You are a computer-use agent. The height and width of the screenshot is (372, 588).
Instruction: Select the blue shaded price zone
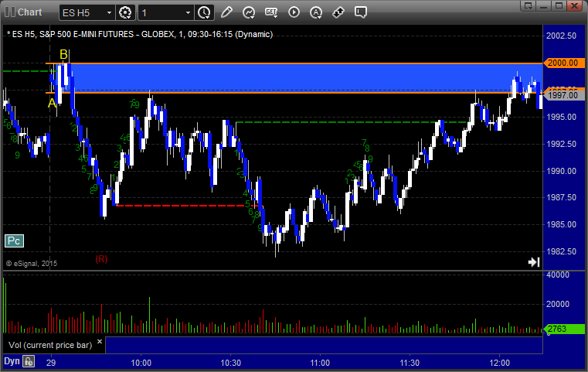300,77
